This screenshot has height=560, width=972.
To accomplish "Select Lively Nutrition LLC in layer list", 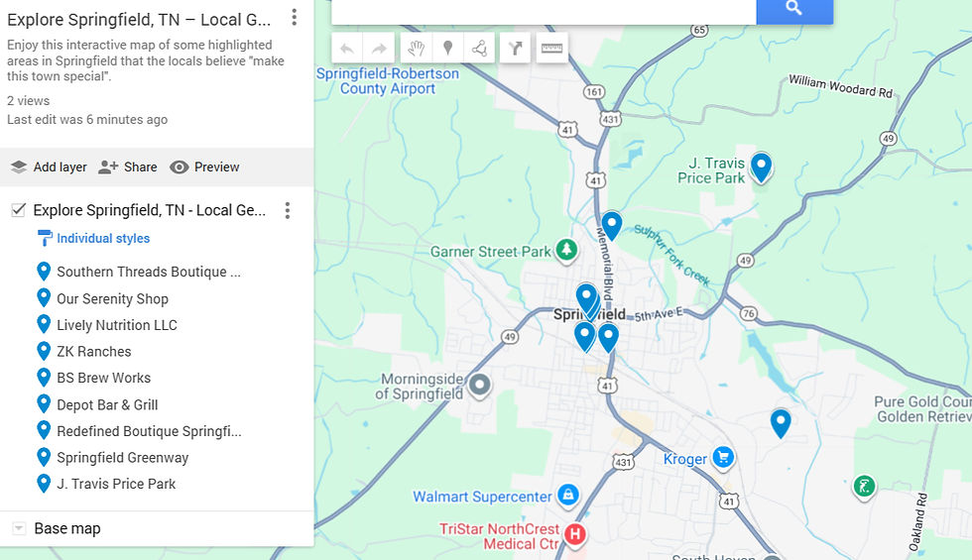I will [117, 325].
